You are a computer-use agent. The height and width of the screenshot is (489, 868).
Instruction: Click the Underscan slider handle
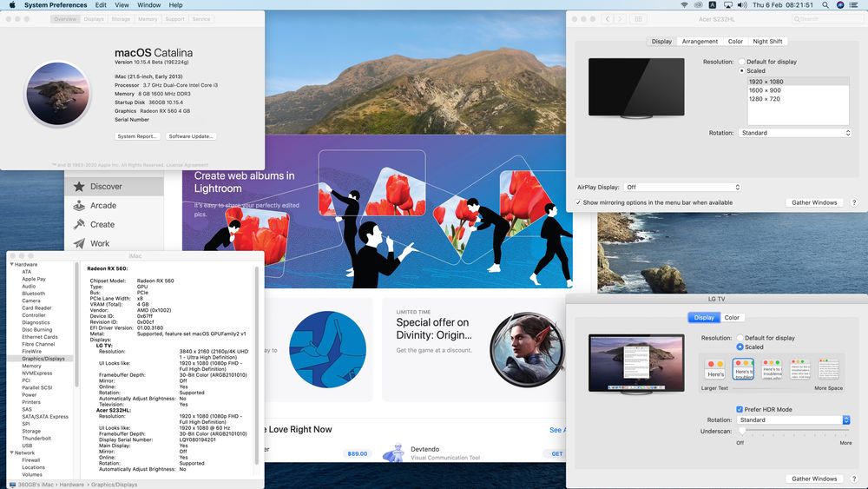(x=742, y=430)
